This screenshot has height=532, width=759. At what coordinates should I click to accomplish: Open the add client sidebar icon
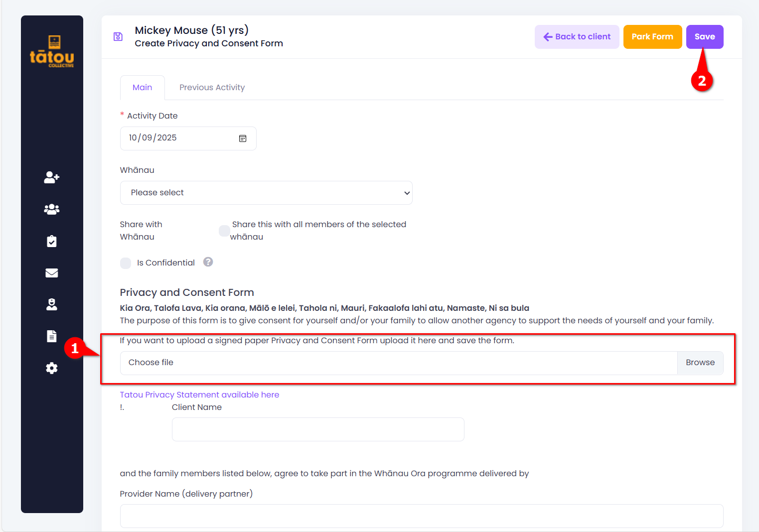(x=52, y=177)
